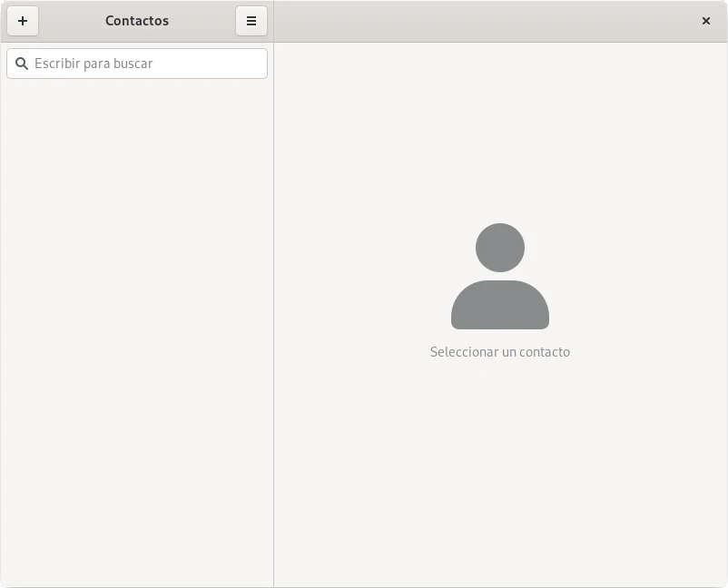The height and width of the screenshot is (588, 728).
Task: Click the right end of the search box
Action: click(254, 64)
